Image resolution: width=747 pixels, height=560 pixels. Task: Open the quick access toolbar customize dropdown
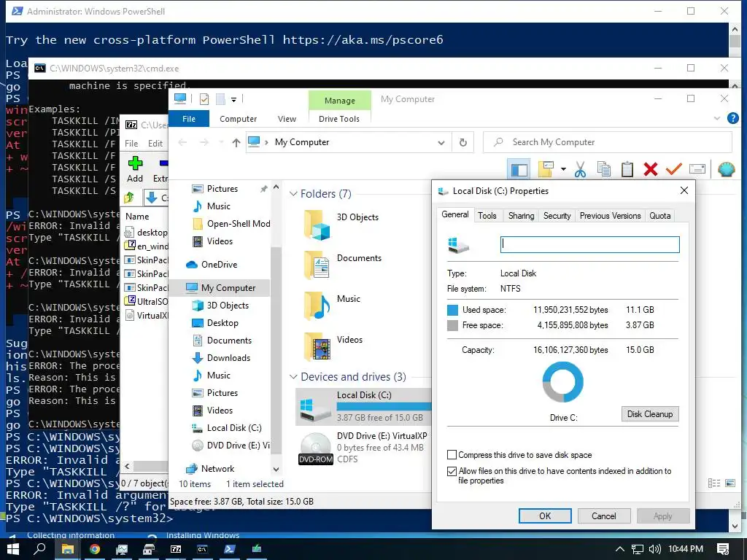(234, 99)
